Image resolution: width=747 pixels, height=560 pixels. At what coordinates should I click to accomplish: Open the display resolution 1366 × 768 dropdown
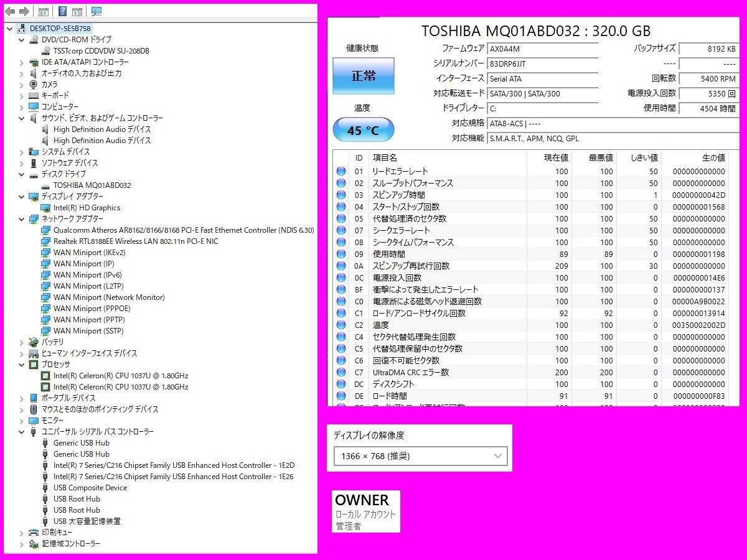pyautogui.click(x=420, y=456)
